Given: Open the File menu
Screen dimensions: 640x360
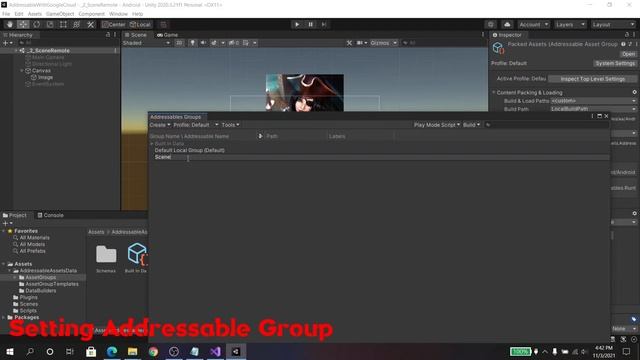Looking at the screenshot, I should [6, 14].
